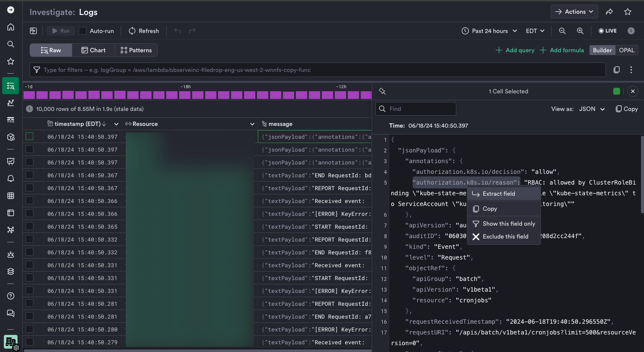Viewport: 644px width, 352px height.
Task: Select the first row checkbox at 15:40:50.397
Action: pos(30,136)
